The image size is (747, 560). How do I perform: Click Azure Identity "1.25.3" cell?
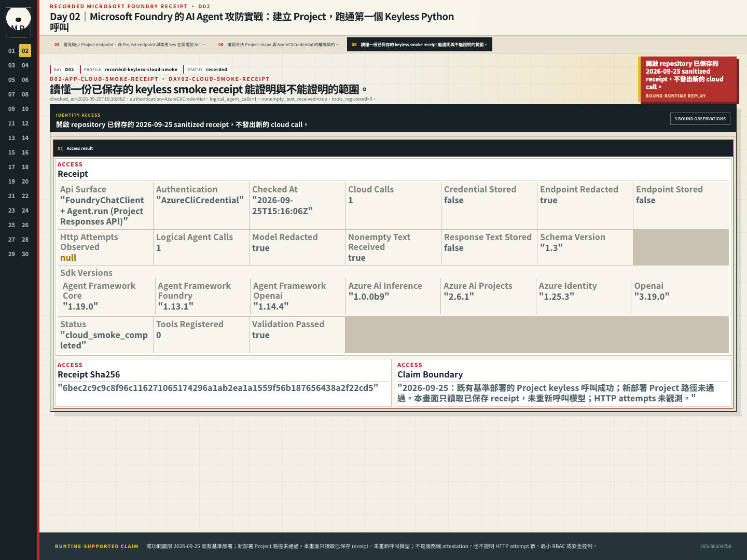pyautogui.click(x=583, y=296)
